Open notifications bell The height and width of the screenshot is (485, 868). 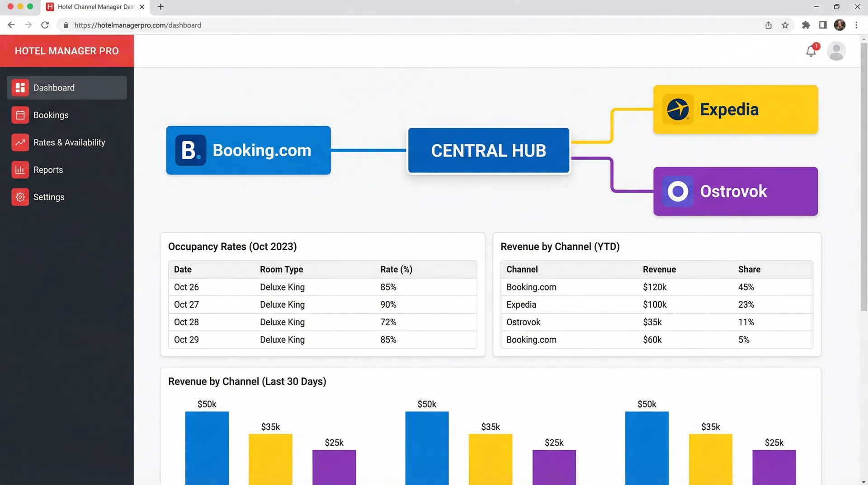(811, 51)
